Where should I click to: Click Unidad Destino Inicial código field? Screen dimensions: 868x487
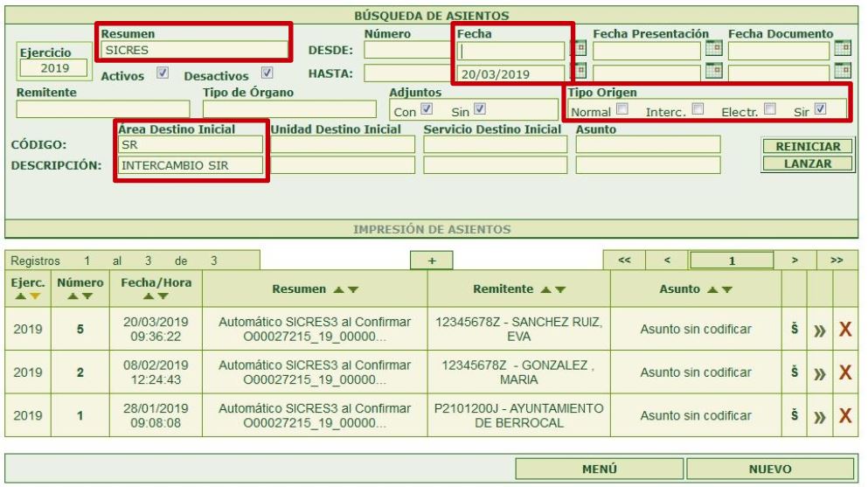click(343, 145)
